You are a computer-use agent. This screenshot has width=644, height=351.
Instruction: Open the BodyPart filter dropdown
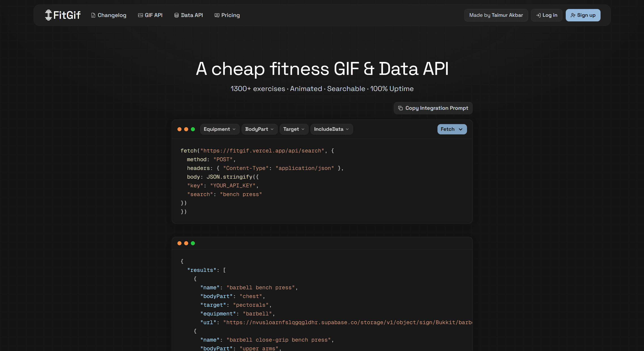pyautogui.click(x=260, y=129)
